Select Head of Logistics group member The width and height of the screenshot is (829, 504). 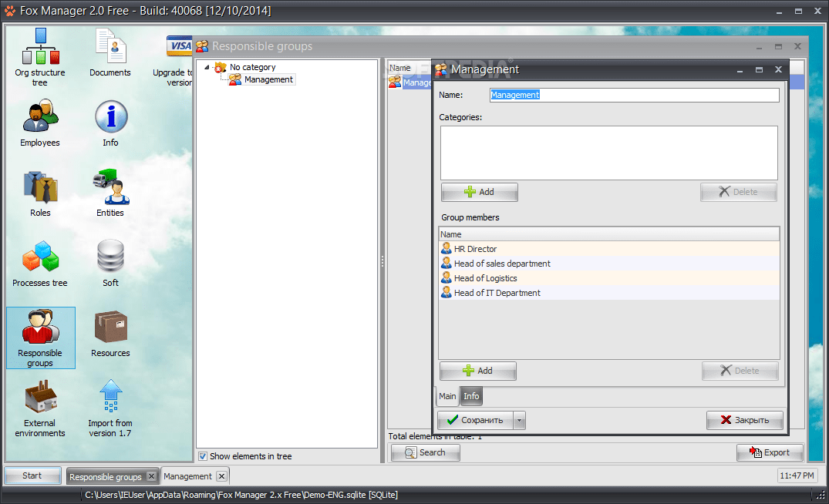pyautogui.click(x=486, y=277)
